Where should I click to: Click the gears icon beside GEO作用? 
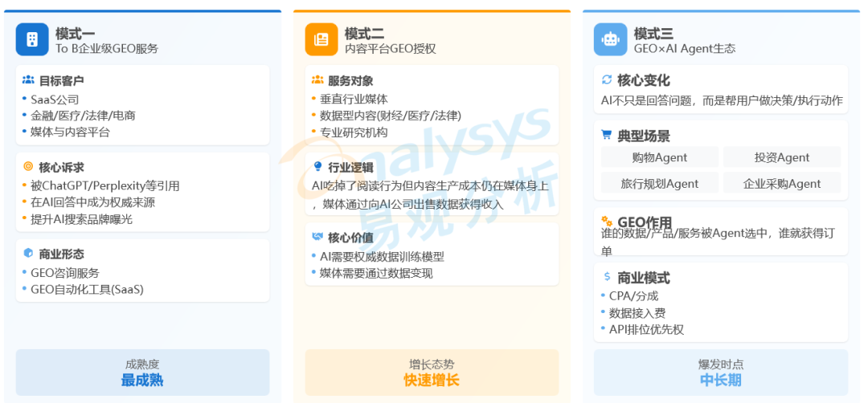(x=607, y=221)
